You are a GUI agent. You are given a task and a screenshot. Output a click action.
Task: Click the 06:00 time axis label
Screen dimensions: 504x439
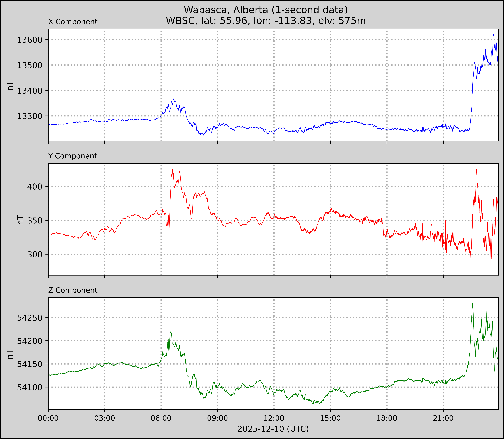pos(161,418)
